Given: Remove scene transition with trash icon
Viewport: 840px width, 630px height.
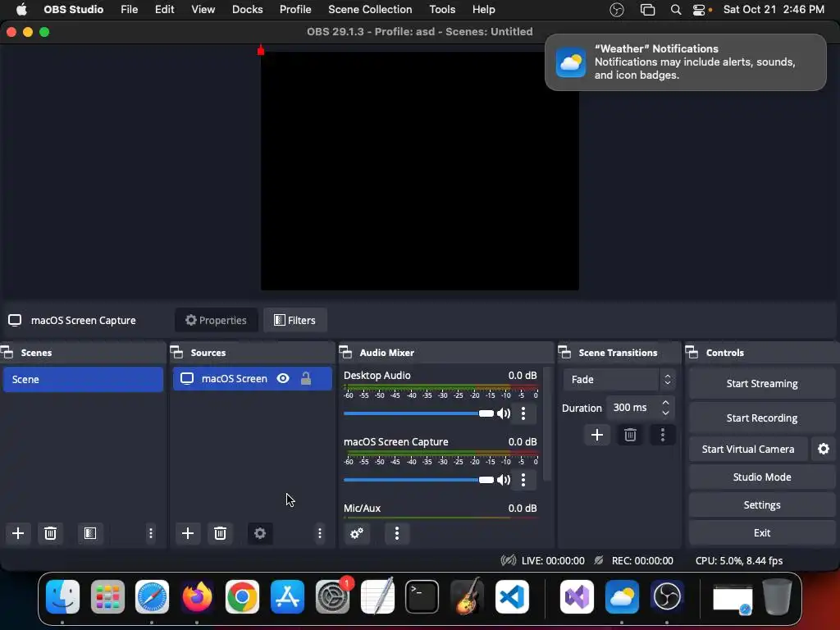Looking at the screenshot, I should (x=630, y=435).
